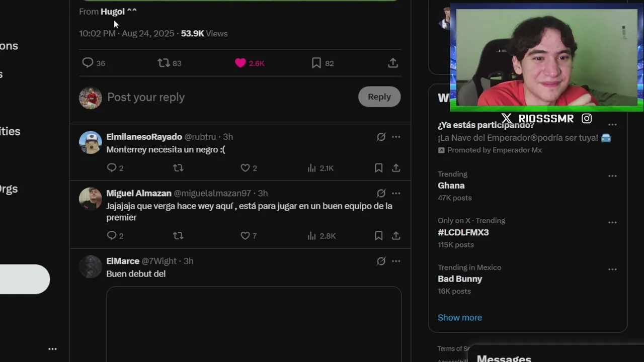
Task: Repost ElmilanesoRayado's comment
Action: 178,168
